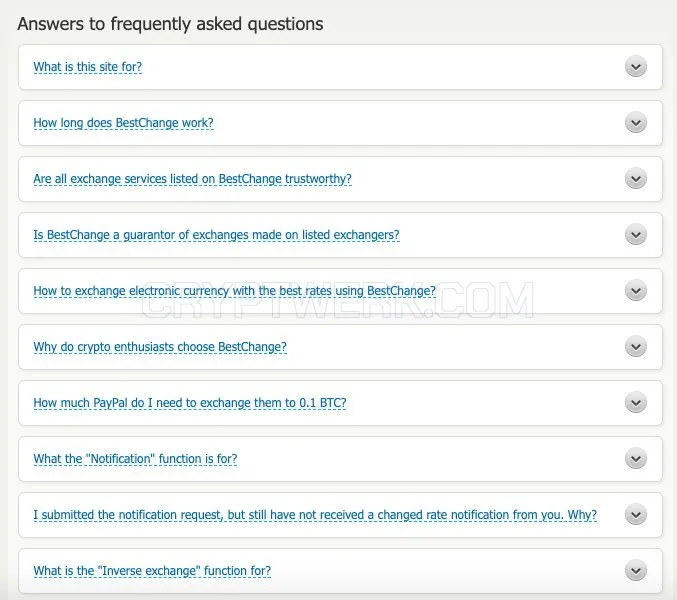Click "Is BestChange a guarantor" question text
The image size is (677, 600).
tap(216, 235)
